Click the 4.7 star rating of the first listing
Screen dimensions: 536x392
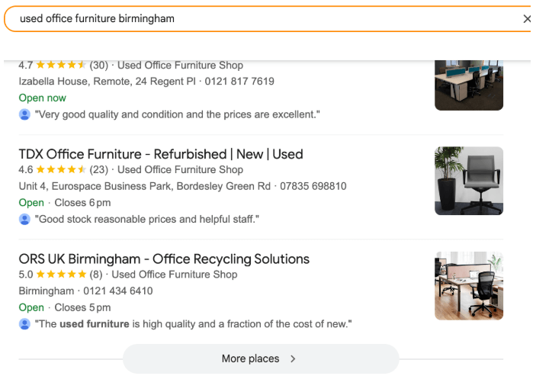(x=61, y=66)
